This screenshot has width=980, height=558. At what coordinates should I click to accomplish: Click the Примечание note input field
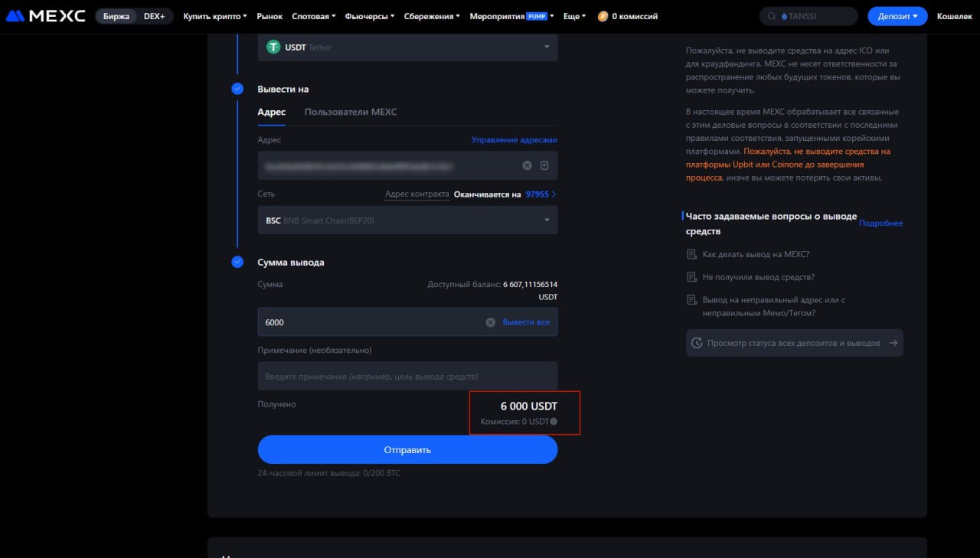pyautogui.click(x=408, y=377)
